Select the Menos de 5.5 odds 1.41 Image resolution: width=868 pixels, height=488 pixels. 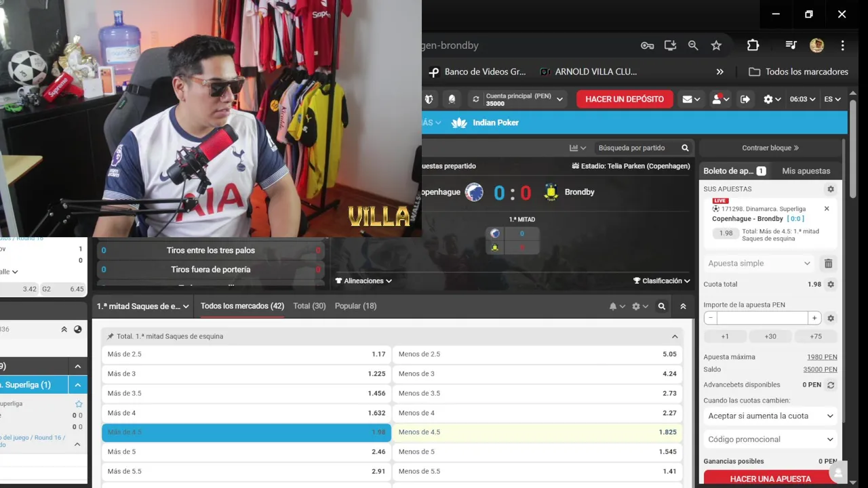(x=537, y=471)
